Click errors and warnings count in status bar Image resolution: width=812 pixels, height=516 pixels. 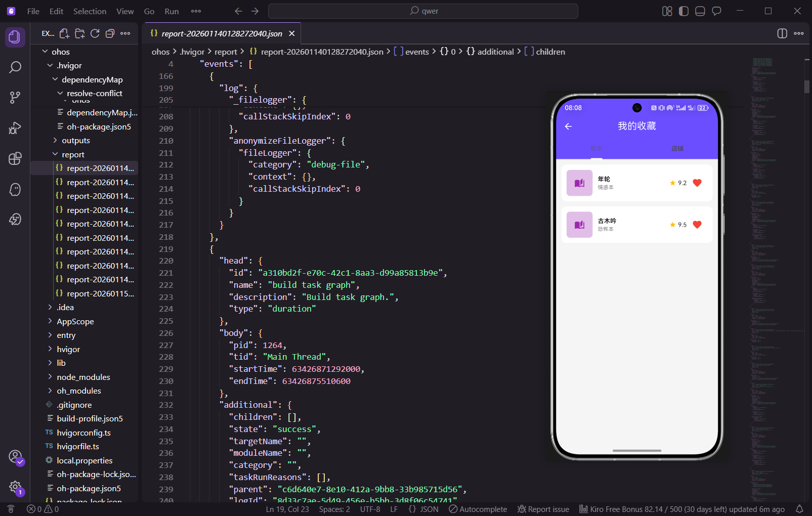point(42,509)
